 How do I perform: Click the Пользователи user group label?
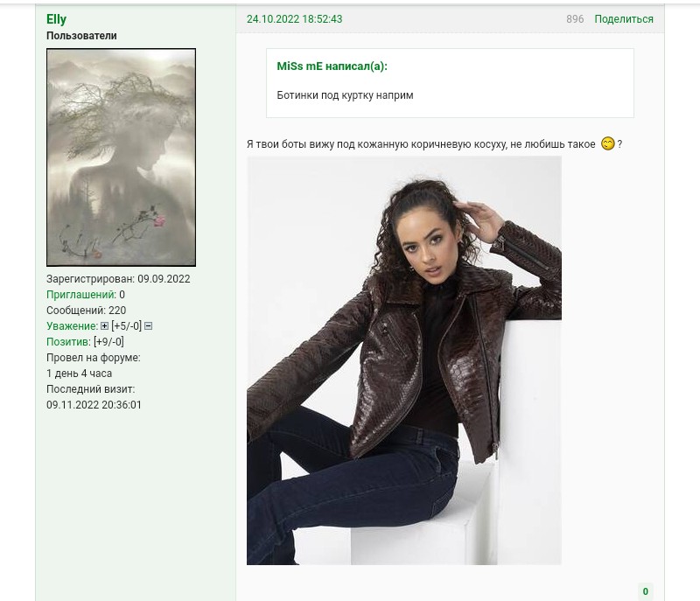click(81, 36)
